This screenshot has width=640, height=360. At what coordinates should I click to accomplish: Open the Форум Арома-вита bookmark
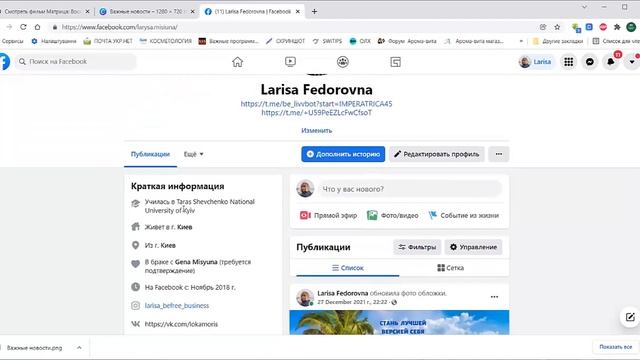(407, 41)
